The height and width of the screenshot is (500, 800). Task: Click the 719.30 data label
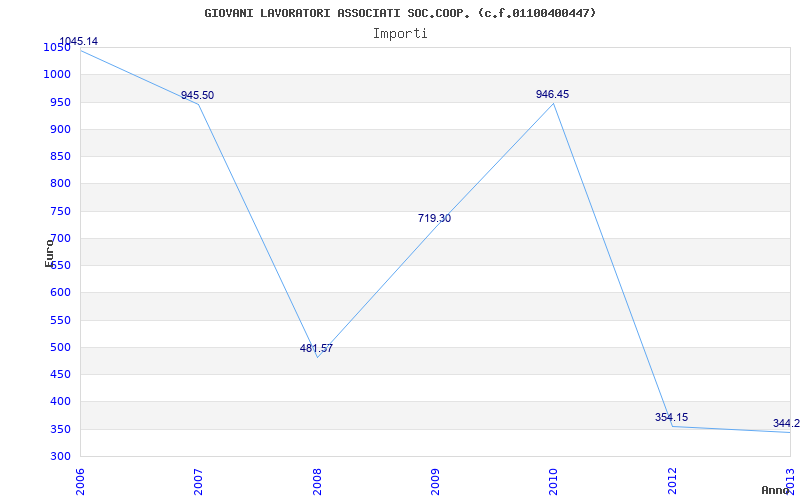tap(435, 218)
